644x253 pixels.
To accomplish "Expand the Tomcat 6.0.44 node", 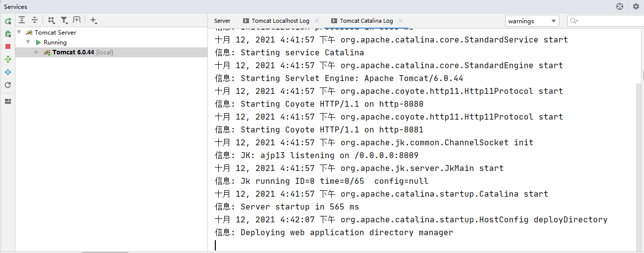I will click(x=36, y=52).
